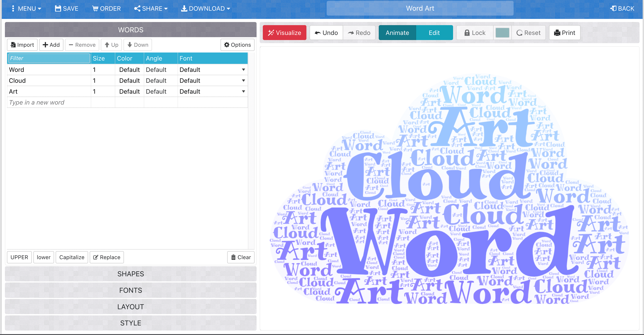Click the teal background color swatch
This screenshot has height=335, width=644.
(x=502, y=33)
